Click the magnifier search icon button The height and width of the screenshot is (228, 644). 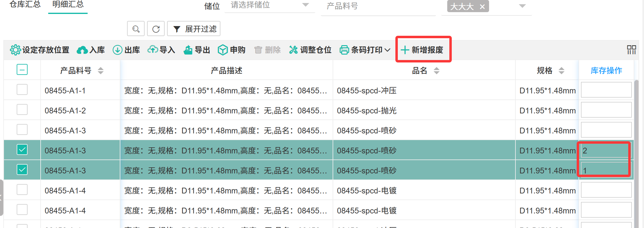click(x=136, y=29)
